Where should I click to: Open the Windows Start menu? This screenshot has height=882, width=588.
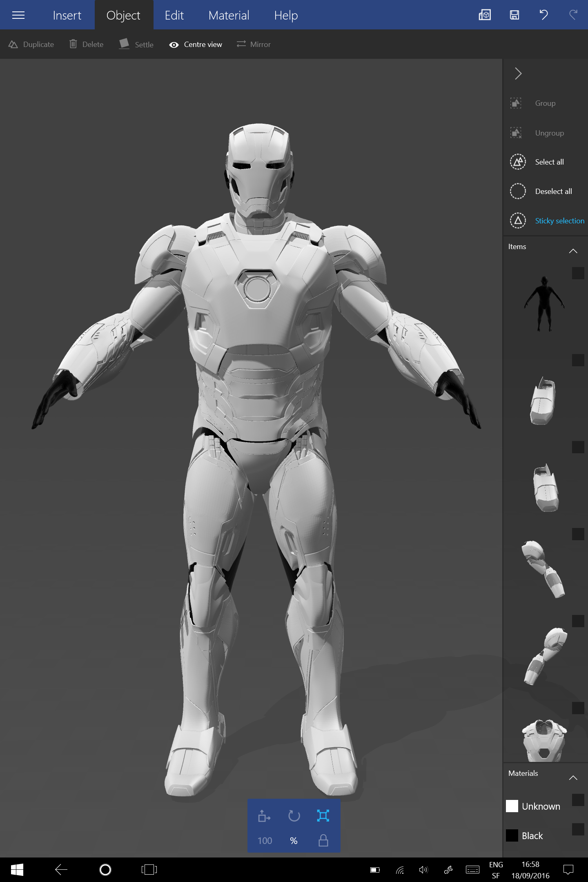pyautogui.click(x=17, y=870)
